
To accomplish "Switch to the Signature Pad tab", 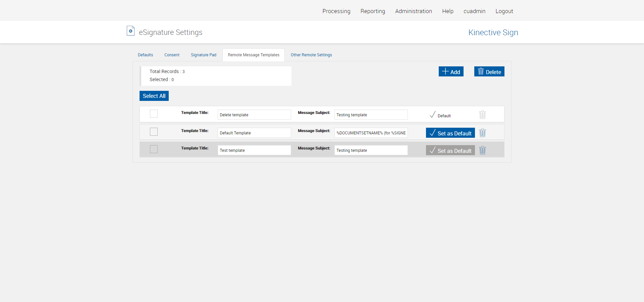I will [x=203, y=55].
